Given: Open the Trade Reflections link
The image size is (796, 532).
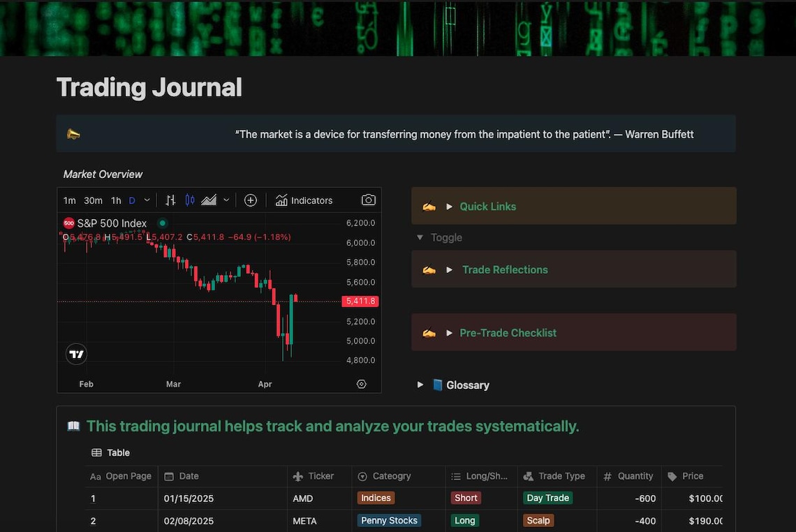Looking at the screenshot, I should point(504,269).
